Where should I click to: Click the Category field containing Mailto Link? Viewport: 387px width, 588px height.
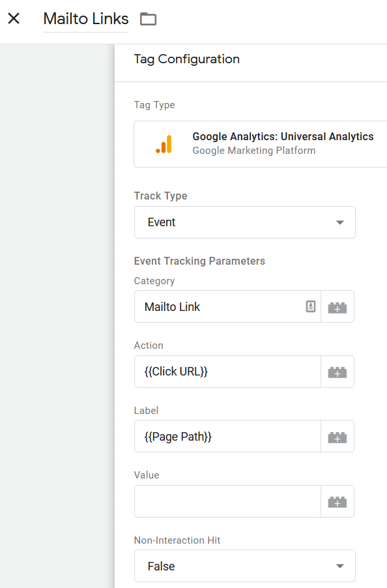pos(227,307)
